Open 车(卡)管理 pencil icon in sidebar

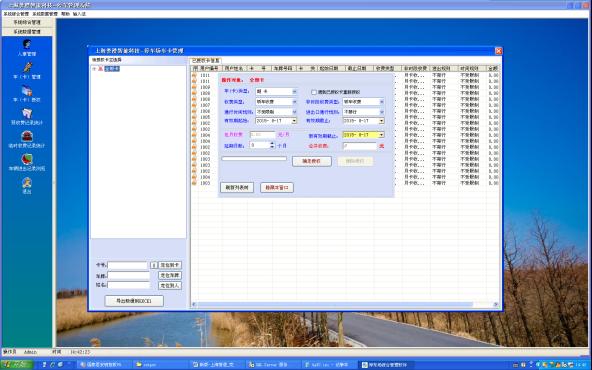[x=27, y=67]
